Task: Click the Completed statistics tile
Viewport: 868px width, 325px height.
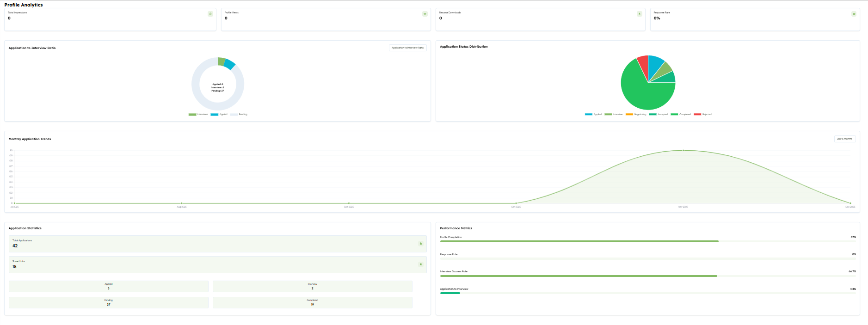Action: tap(312, 302)
